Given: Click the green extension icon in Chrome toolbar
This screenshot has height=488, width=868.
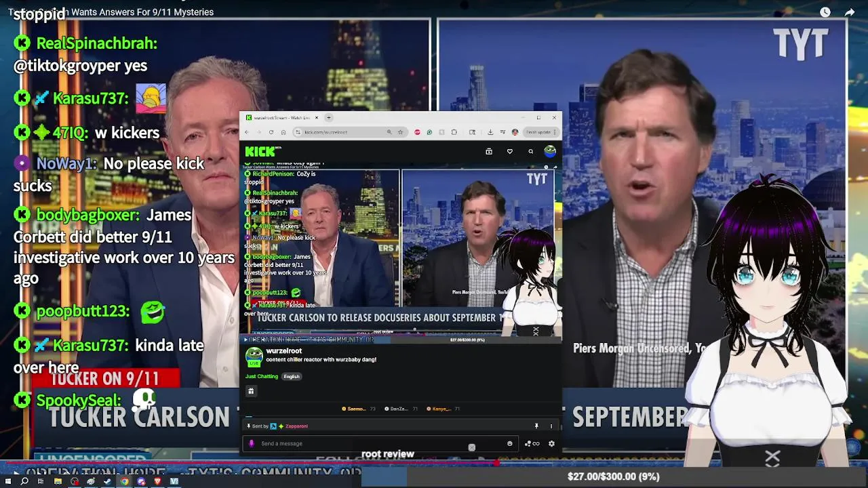Looking at the screenshot, I should tap(429, 132).
